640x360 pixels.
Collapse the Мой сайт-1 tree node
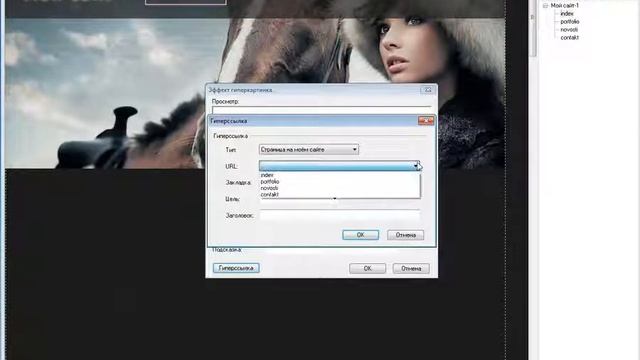545,6
